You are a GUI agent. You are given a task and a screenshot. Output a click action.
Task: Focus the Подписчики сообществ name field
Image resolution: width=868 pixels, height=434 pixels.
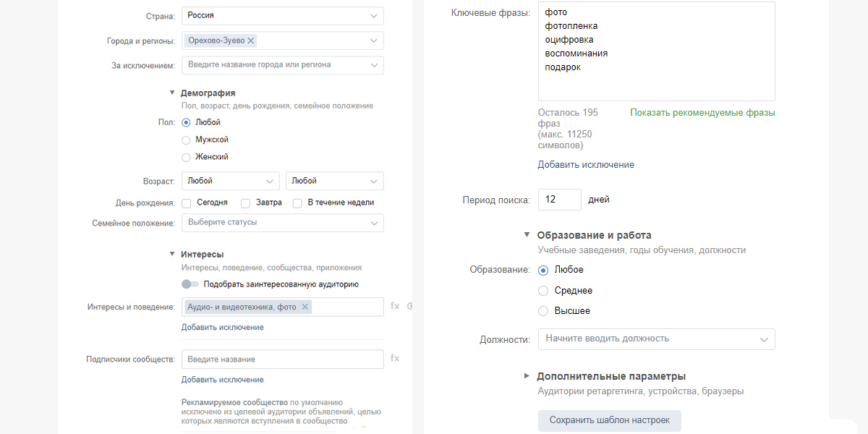(x=283, y=359)
